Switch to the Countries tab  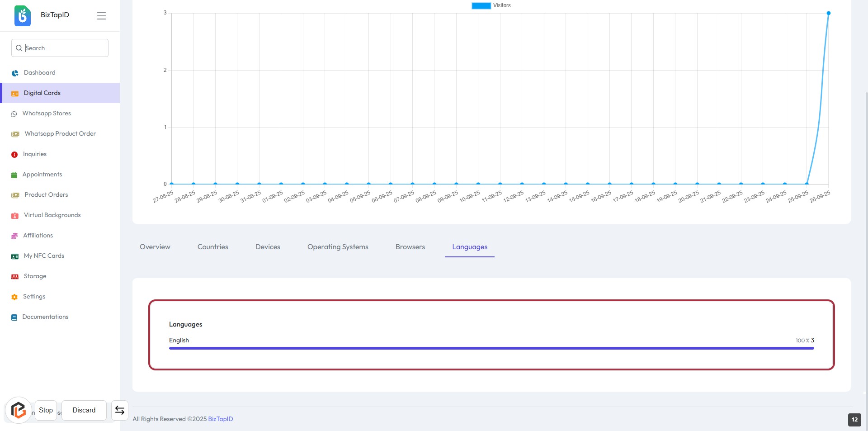[x=212, y=247]
